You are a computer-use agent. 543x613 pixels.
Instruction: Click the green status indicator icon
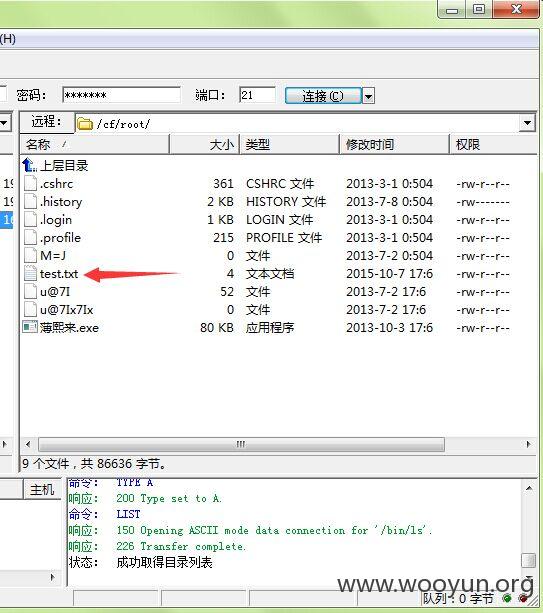pos(507,598)
